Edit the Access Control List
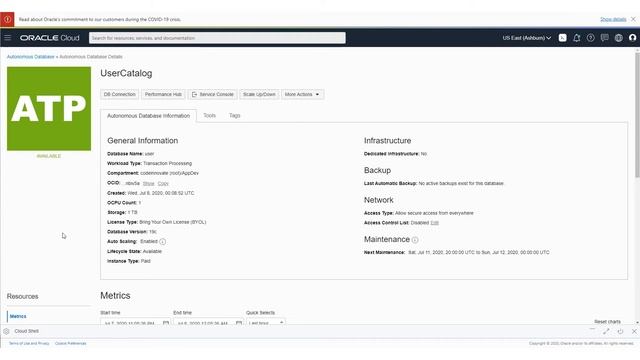 pos(435,223)
